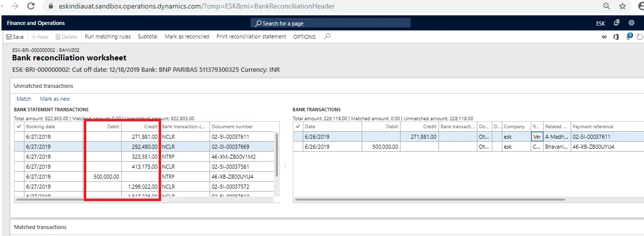This screenshot has height=236, width=644.
Task: Click the action bar search magnifier icon
Action: (x=327, y=36)
